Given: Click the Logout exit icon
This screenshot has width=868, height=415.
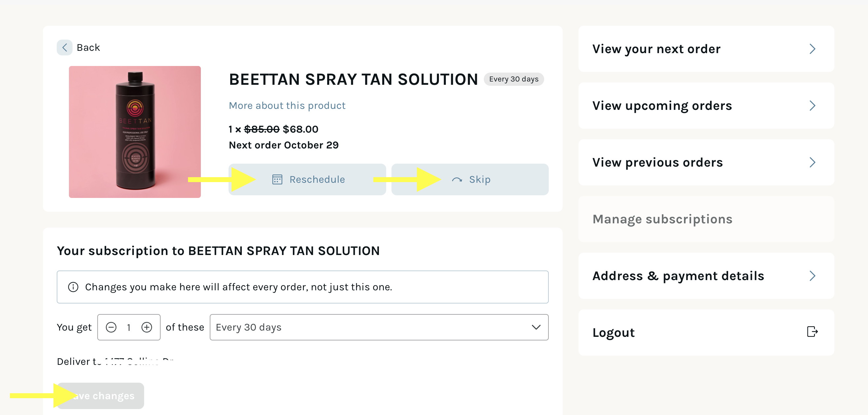Looking at the screenshot, I should (x=812, y=332).
